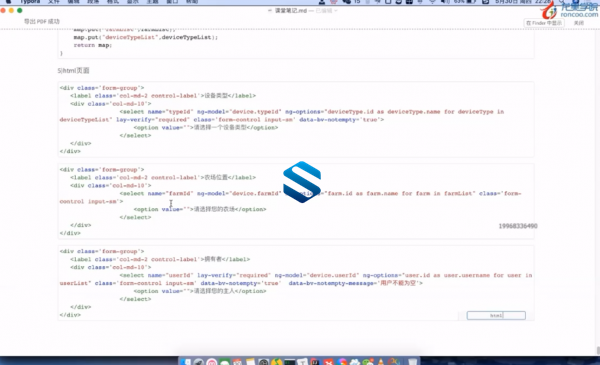The height and width of the screenshot is (365, 600).
Task: Open the 文件 menu
Action: [x=54, y=2]
